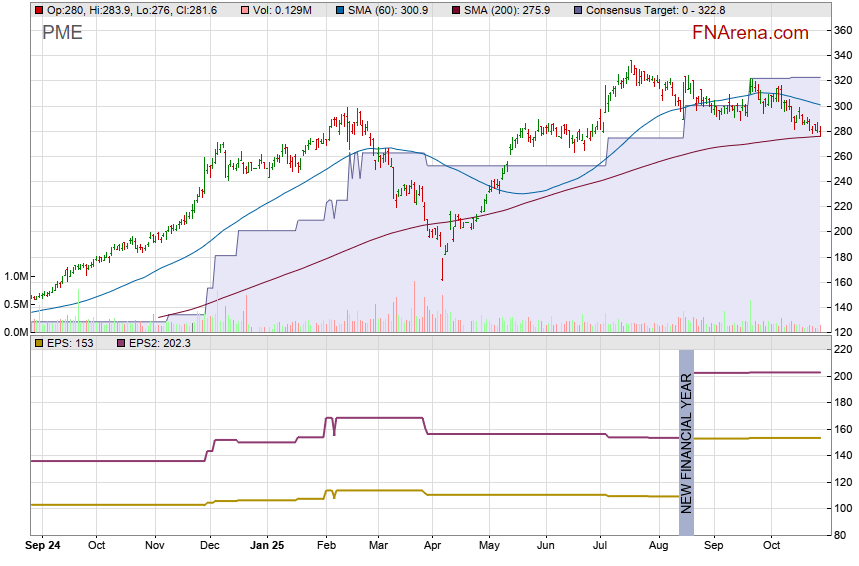Select the PME ticker label
The width and height of the screenshot is (859, 566).
pyautogui.click(x=62, y=33)
